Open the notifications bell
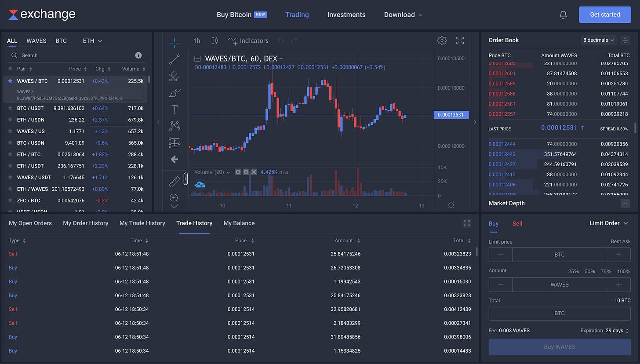Image resolution: width=640 pixels, height=364 pixels. [x=563, y=15]
